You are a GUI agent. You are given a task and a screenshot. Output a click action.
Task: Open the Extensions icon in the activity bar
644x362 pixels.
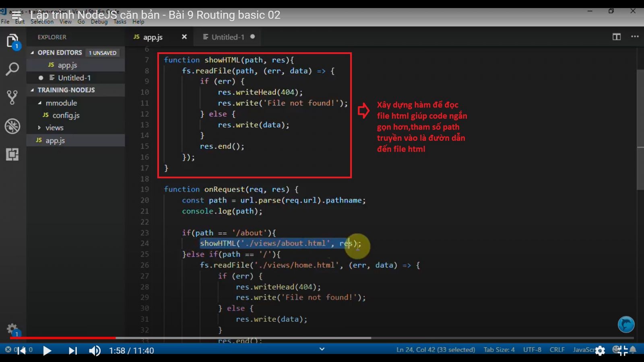pos(12,154)
